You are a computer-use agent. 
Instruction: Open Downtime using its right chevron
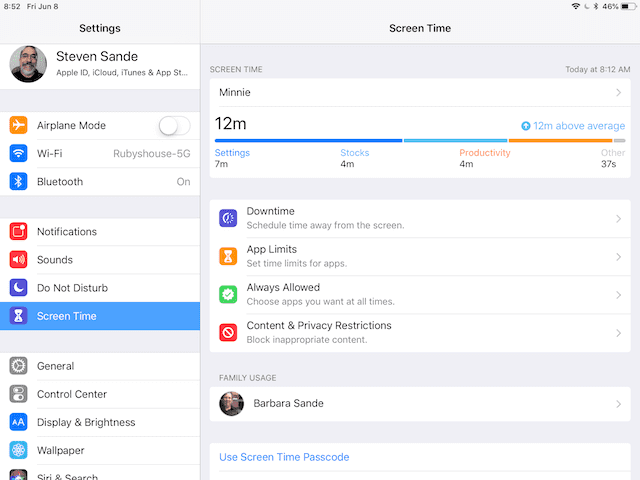click(619, 218)
